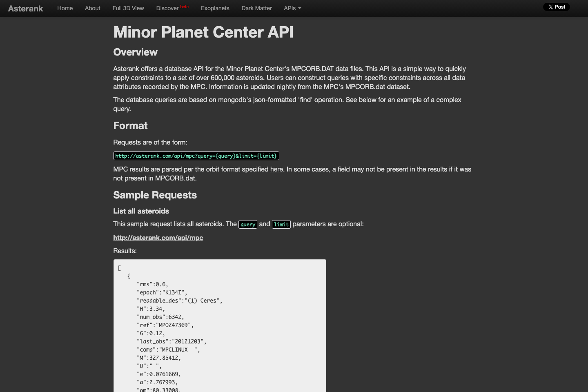This screenshot has width=588, height=392.
Task: Click the 'Minor Planet Center API' heading
Action: tap(203, 32)
